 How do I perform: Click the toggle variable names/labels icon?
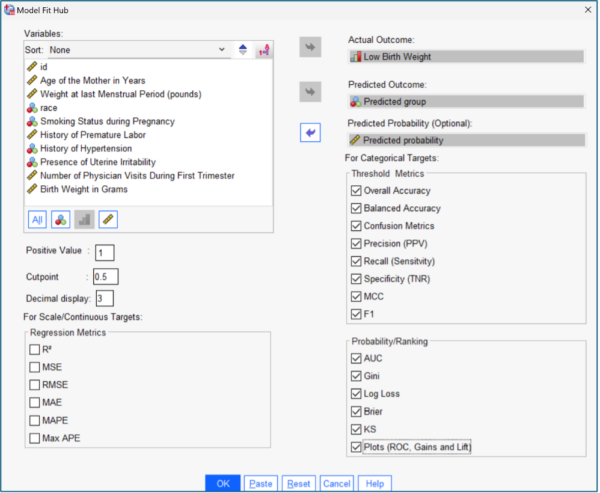(264, 50)
